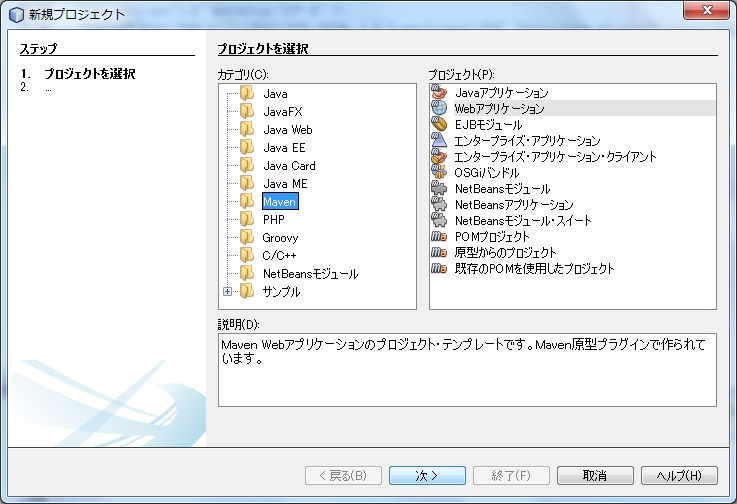This screenshot has height=504, width=737.
Task: Choose NetBeansモジュール text in the project list
Action: tap(502, 189)
